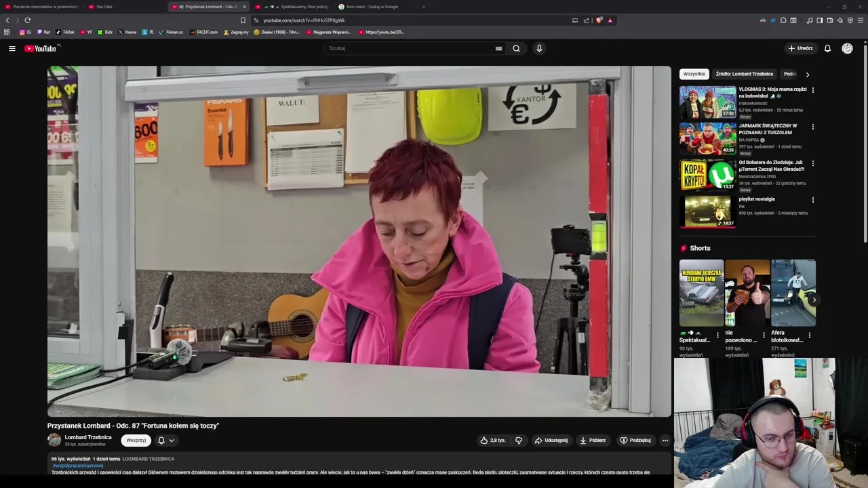Toggle the channel notification bell
Viewport: 868px width, 488px height.
click(161, 441)
